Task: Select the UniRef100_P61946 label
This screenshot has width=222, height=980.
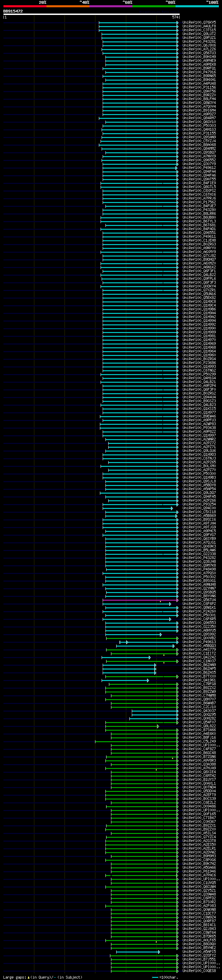Action: 199,871
